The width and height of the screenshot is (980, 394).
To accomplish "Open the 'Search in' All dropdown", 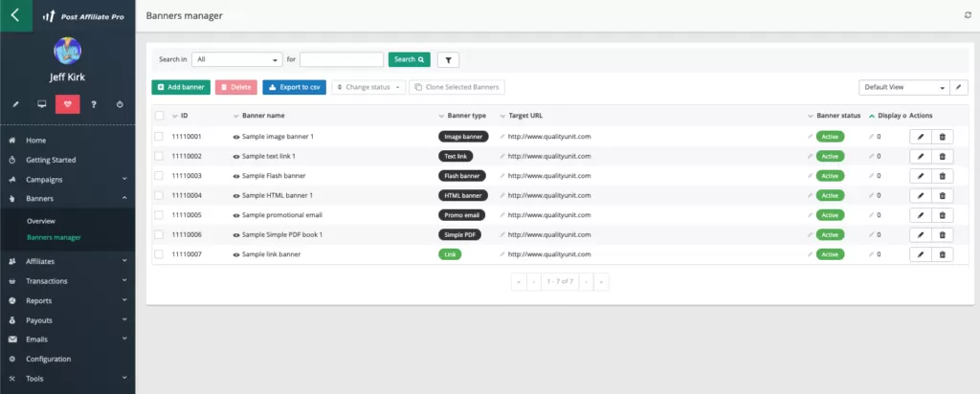I will [x=236, y=59].
